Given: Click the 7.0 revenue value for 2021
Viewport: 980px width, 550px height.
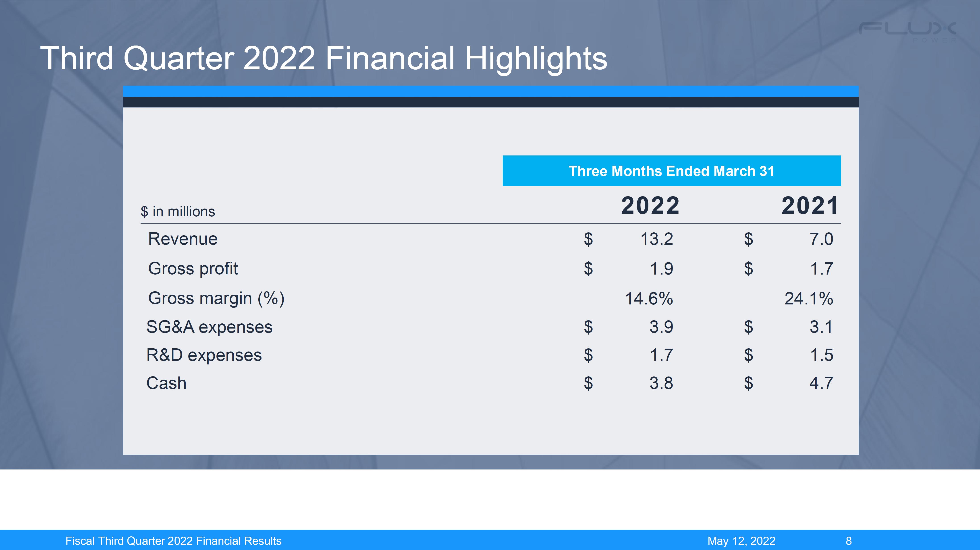Looking at the screenshot, I should pos(821,239).
